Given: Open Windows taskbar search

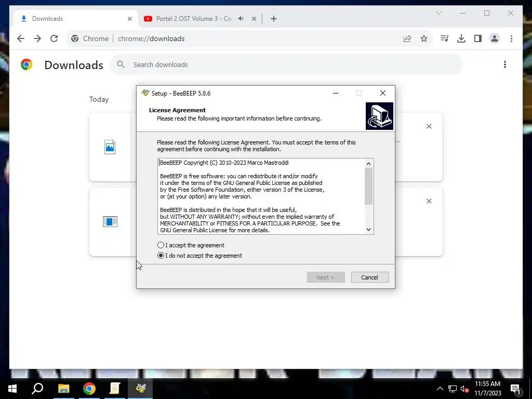Looking at the screenshot, I should pos(37,389).
